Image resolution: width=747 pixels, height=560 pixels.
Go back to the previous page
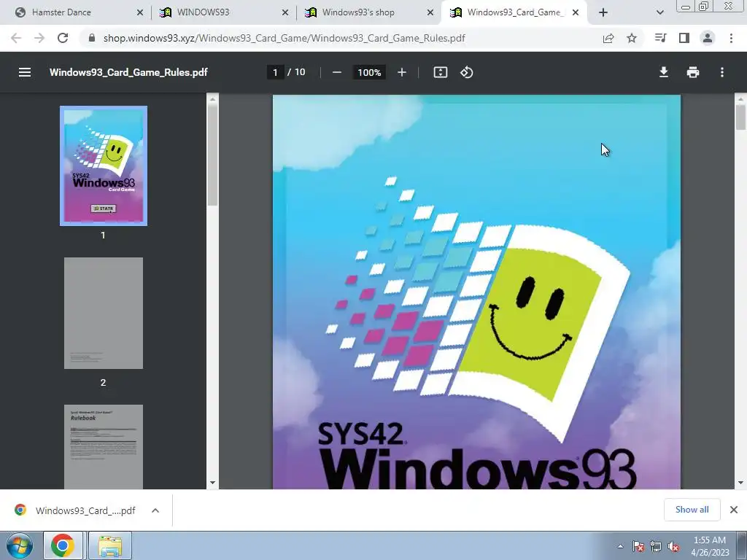pos(16,38)
